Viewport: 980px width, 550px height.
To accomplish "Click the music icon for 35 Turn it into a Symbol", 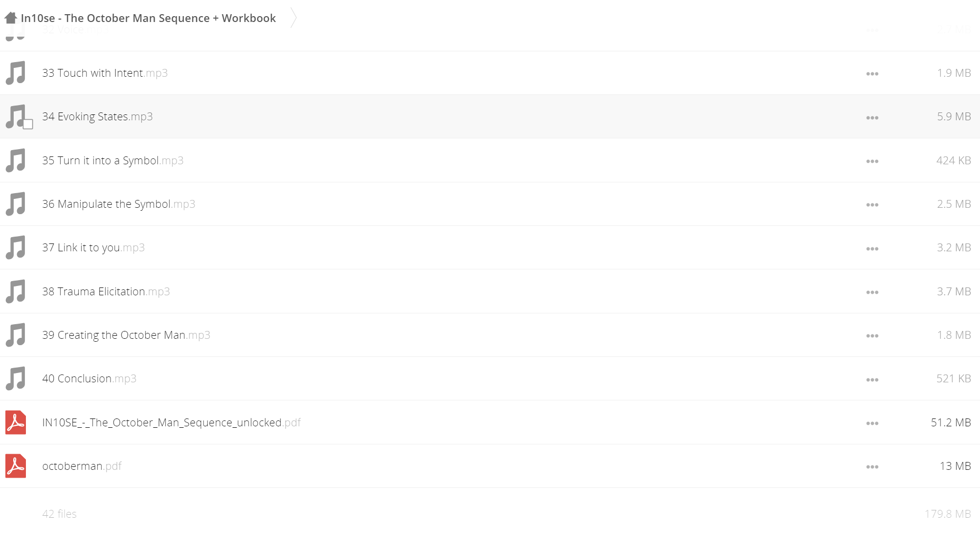I will click(x=16, y=160).
